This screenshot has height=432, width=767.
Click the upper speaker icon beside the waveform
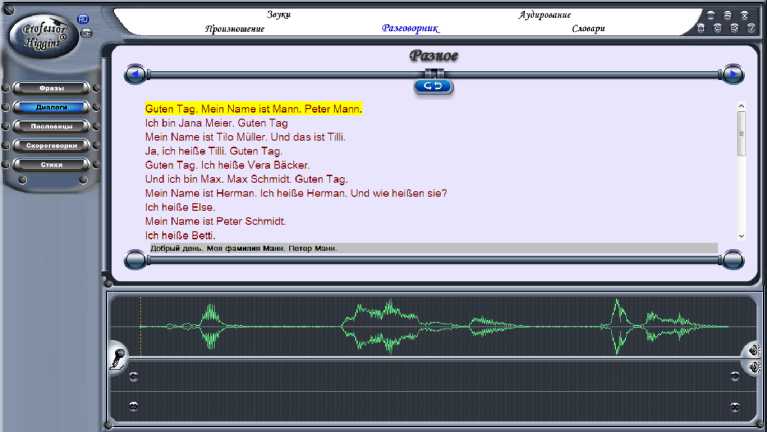[x=754, y=350]
